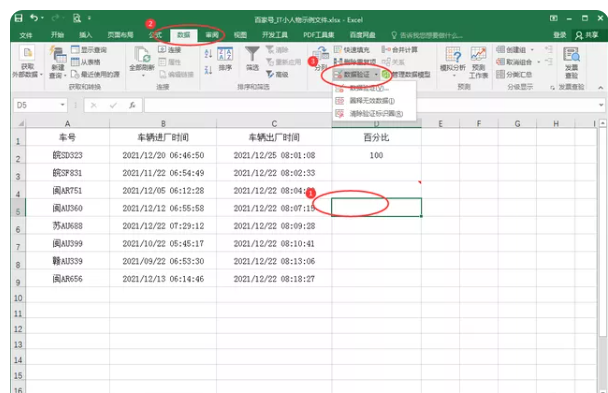
Task: Open customize quick access toolbar dropdown
Action: (89, 18)
